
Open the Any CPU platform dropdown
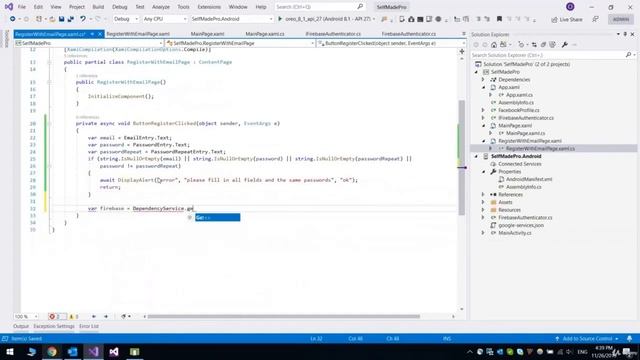164,19
